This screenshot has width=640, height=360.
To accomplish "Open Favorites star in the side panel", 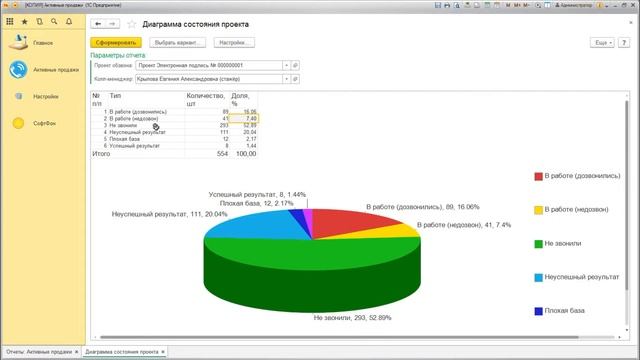I will coord(24,22).
